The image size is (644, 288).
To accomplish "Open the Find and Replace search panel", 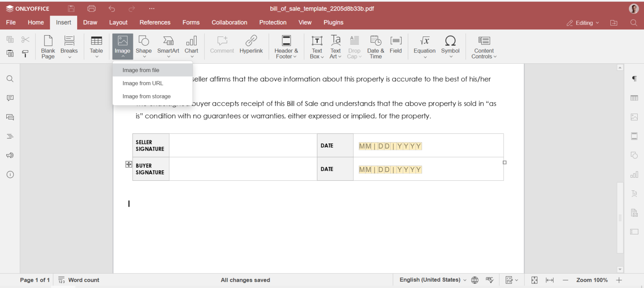I will tap(10, 78).
